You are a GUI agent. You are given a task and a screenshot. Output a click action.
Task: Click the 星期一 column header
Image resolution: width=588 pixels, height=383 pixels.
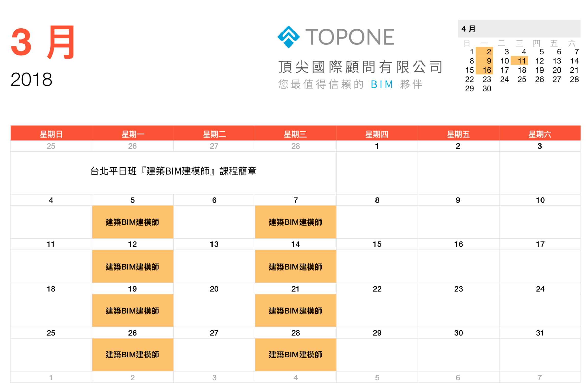133,134
